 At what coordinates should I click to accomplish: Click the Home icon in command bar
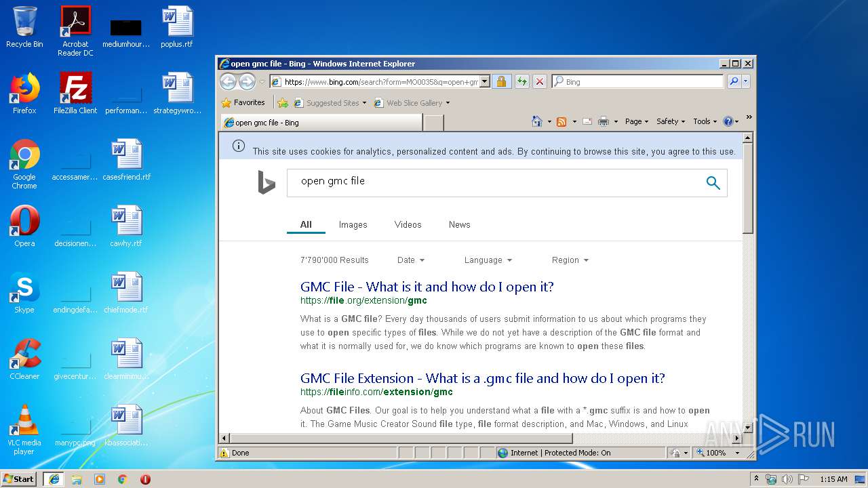[537, 121]
